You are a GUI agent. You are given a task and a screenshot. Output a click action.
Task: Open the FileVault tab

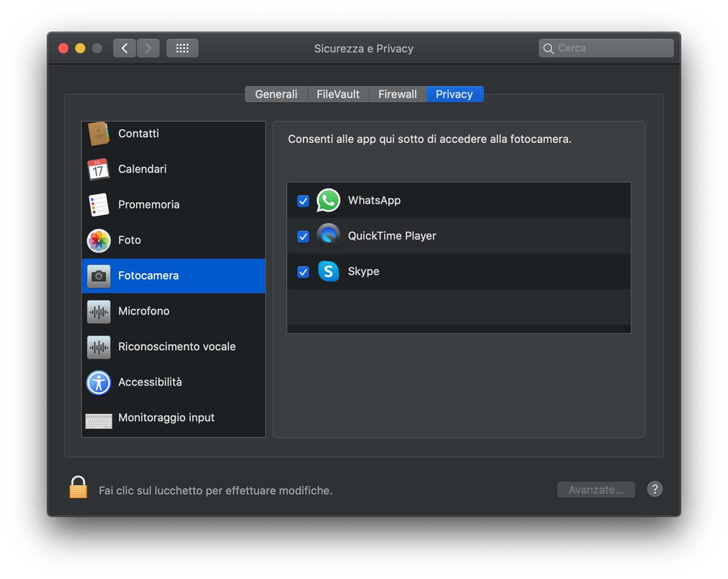(338, 94)
